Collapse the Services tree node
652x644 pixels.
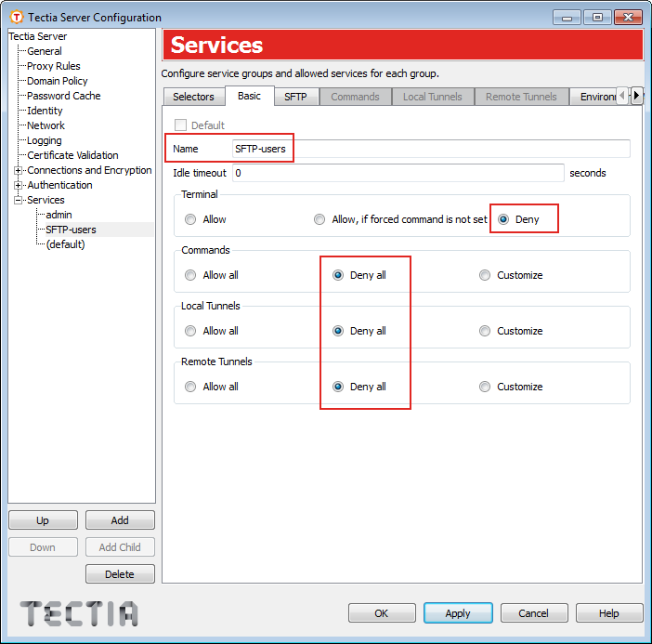(18, 200)
